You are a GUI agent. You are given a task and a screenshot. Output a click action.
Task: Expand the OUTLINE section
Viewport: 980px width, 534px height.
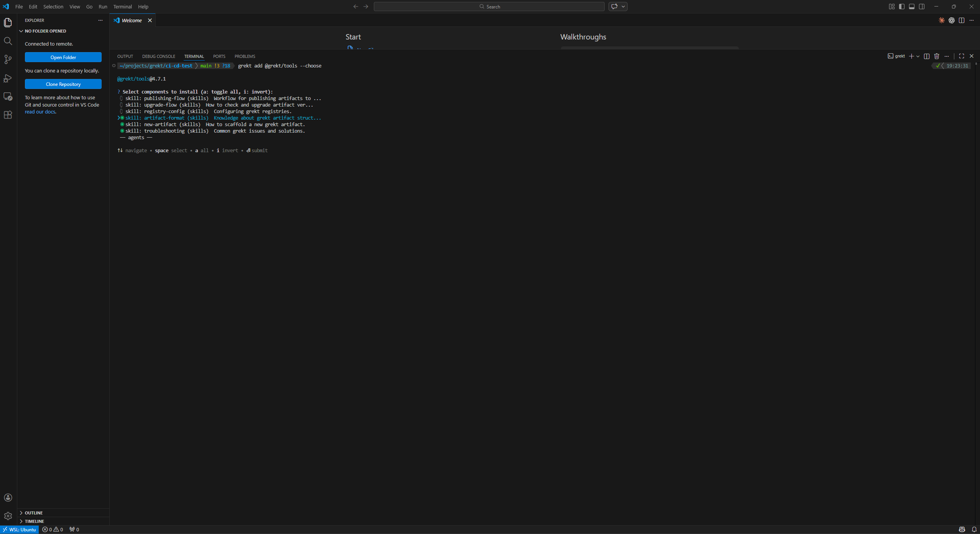34,513
